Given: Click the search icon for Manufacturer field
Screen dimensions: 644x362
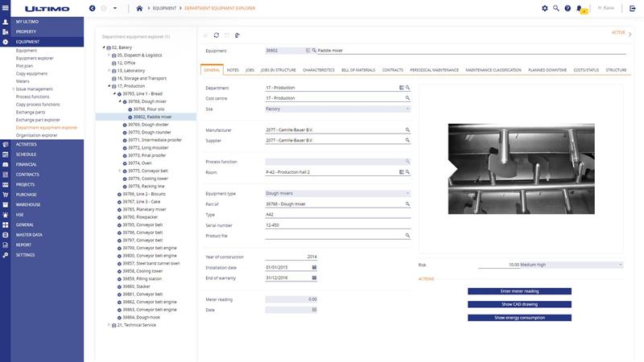Looking at the screenshot, I should [x=407, y=130].
